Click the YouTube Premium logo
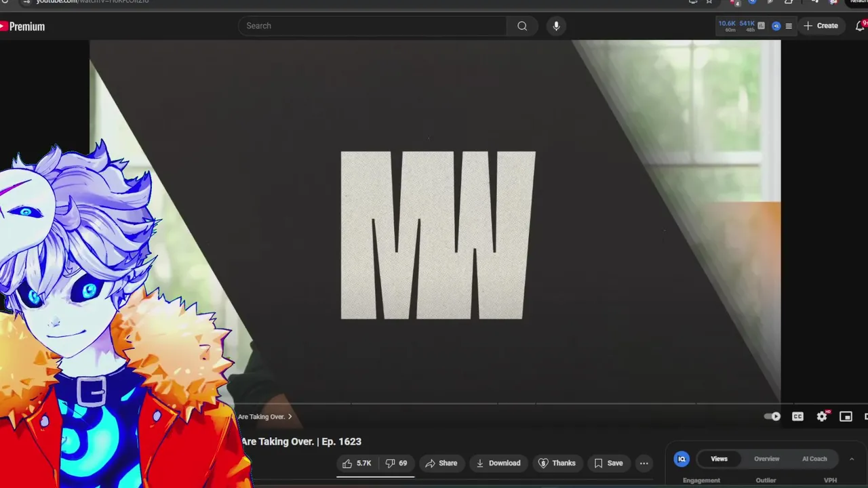868x488 pixels. pos(22,26)
